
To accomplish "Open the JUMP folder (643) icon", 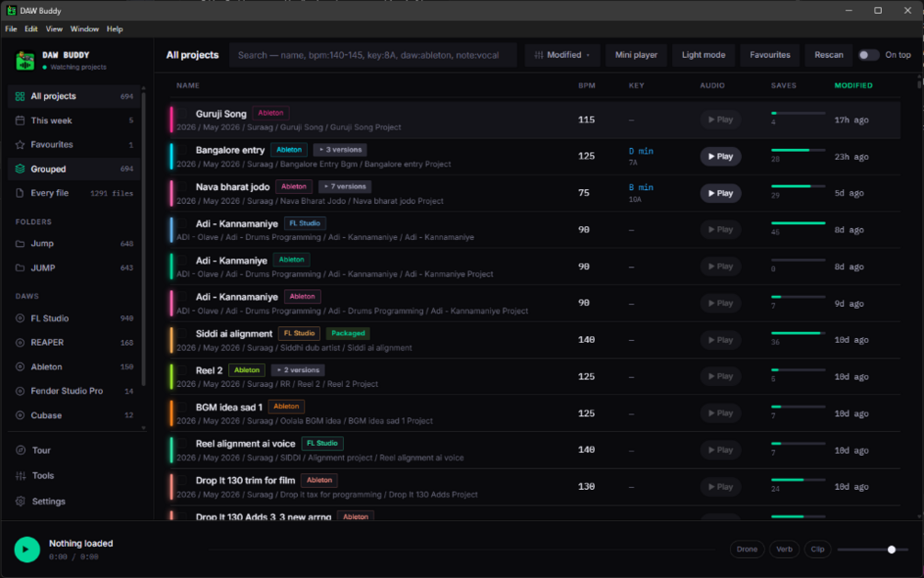I will pyautogui.click(x=20, y=268).
